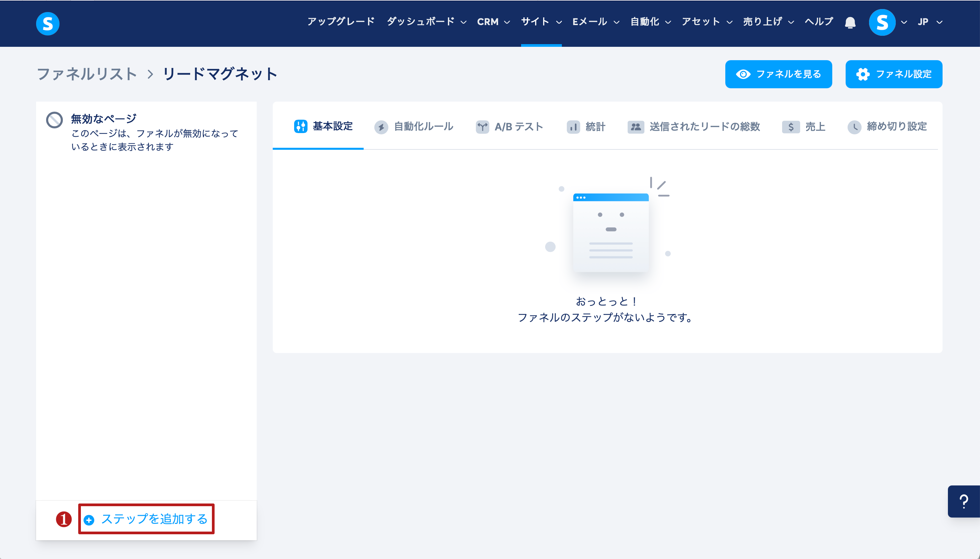Screen dimensions: 980x559
Task: Click the Systeme.io logo in the header
Action: click(47, 23)
